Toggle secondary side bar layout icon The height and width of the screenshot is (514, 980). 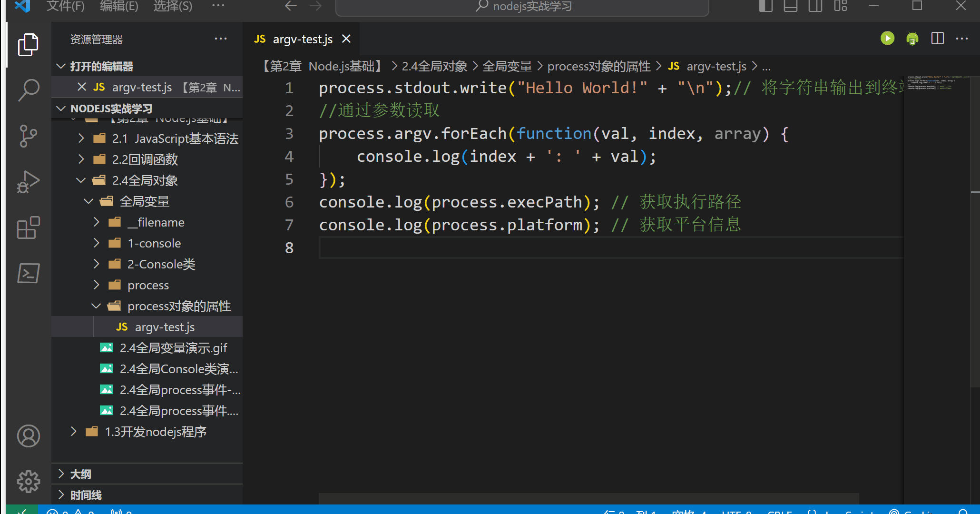point(815,6)
